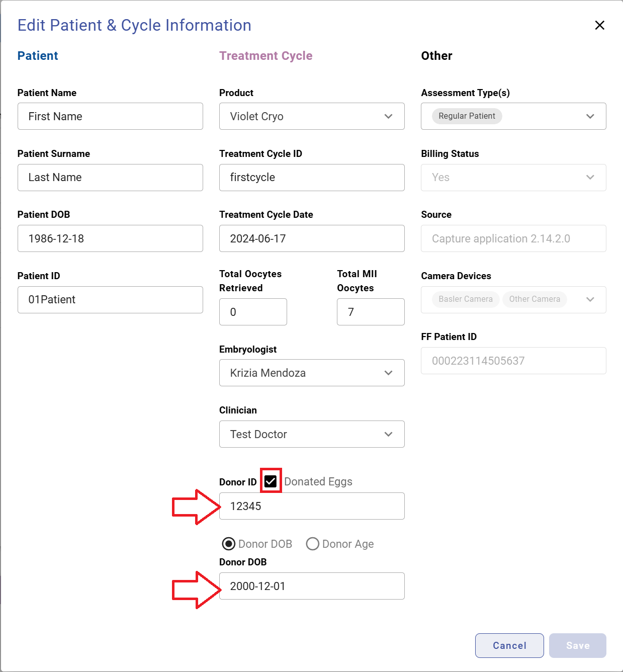
Task: Close the Edit Patient dialog
Action: [x=599, y=25]
